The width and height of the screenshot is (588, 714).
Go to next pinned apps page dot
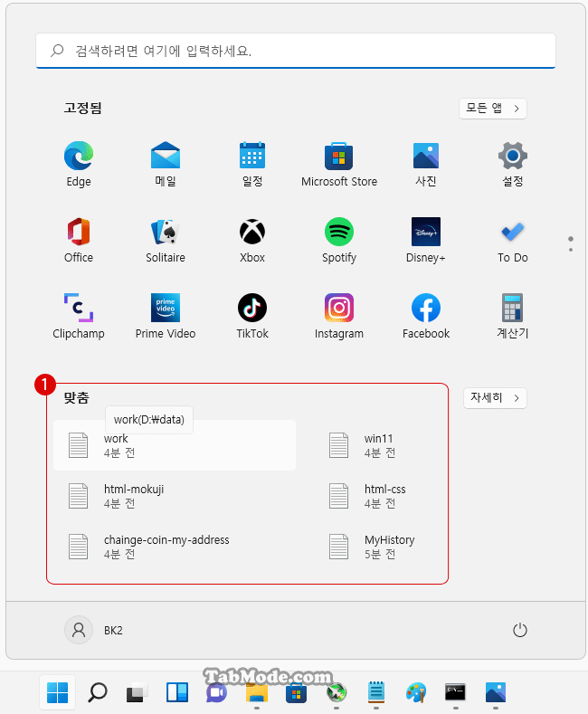tap(571, 250)
